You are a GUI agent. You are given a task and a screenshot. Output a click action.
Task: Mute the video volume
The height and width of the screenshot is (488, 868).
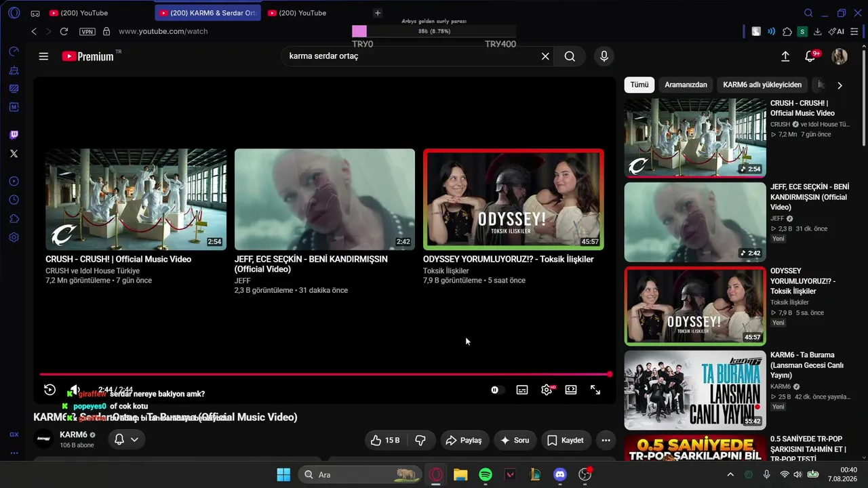coord(75,390)
